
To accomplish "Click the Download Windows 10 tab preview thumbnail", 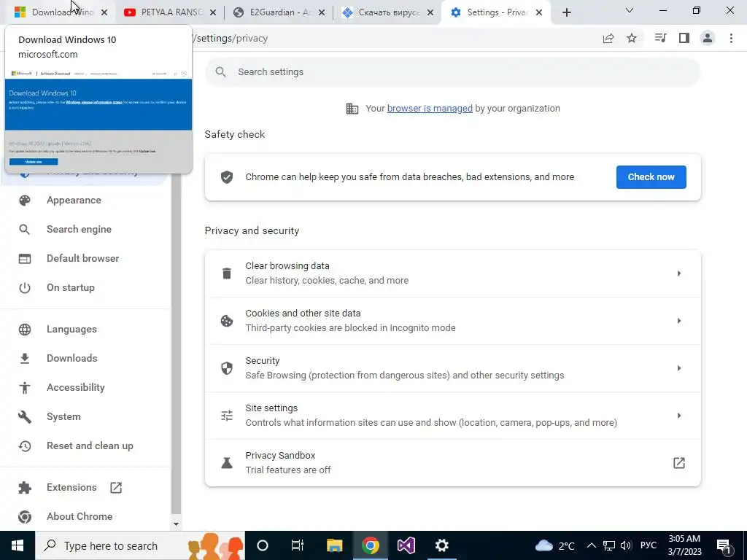I will (x=98, y=120).
